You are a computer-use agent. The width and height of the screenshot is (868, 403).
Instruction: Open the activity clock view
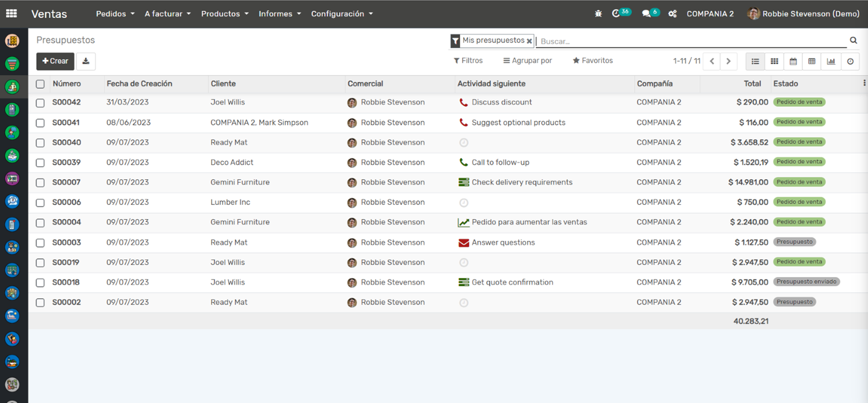[850, 61]
